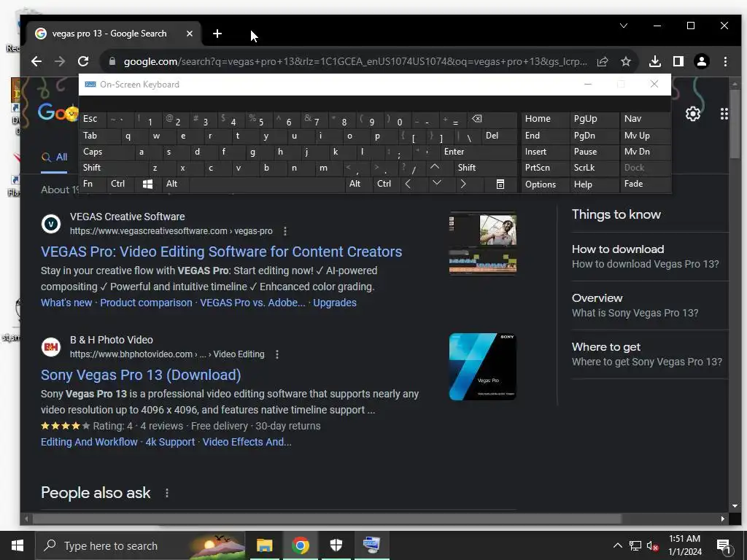Expand Overview topic

click(x=650, y=306)
